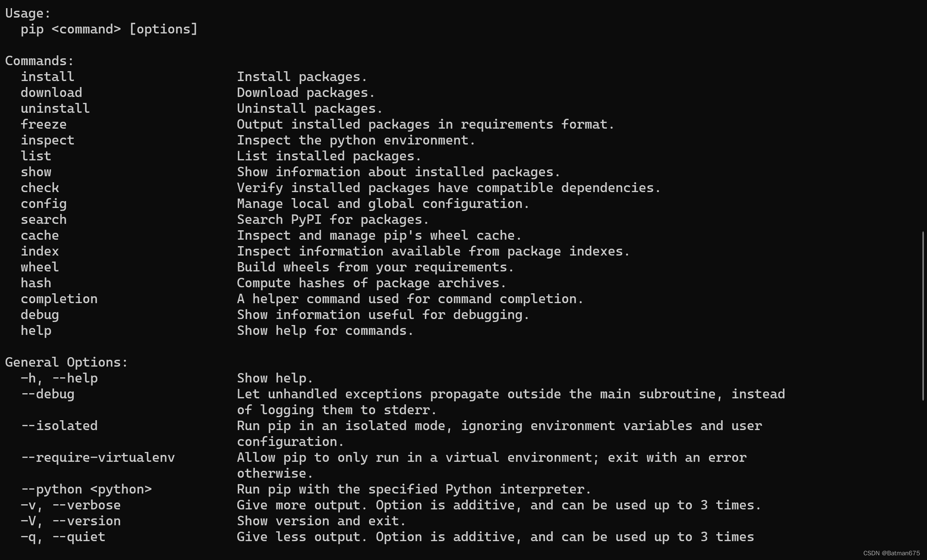This screenshot has height=560, width=927.
Task: Click the 'uninstall' command name
Action: 55,108
